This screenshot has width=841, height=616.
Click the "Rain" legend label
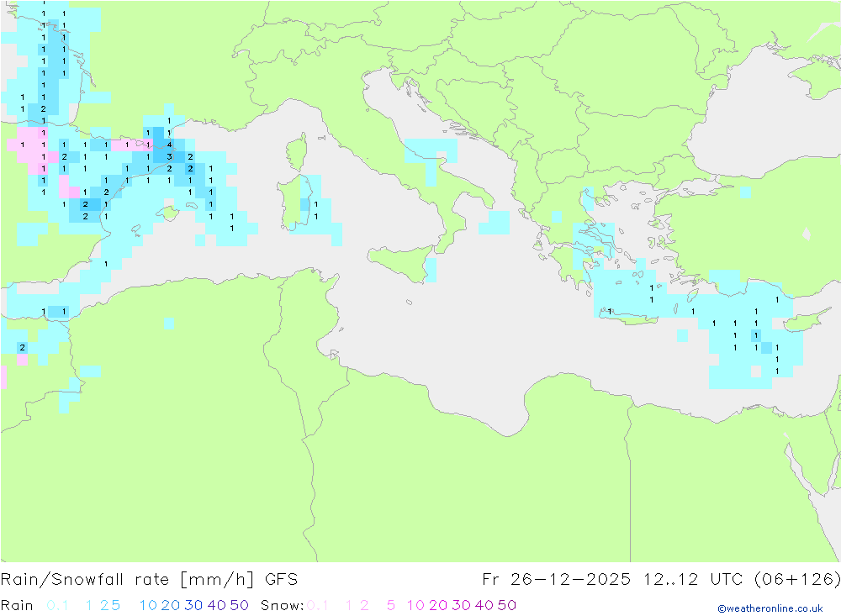[x=17, y=605]
